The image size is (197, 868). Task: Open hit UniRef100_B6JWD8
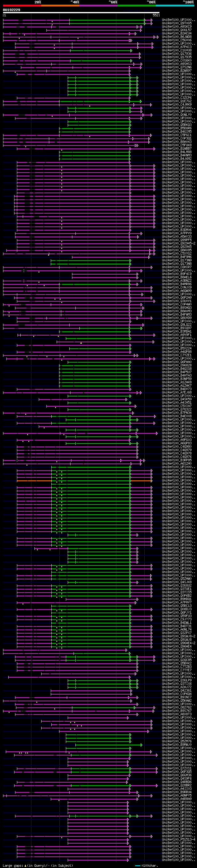[x=177, y=37]
